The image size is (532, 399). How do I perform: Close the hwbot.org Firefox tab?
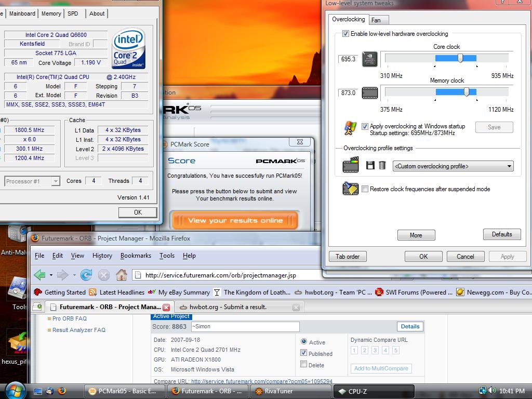pyautogui.click(x=296, y=308)
